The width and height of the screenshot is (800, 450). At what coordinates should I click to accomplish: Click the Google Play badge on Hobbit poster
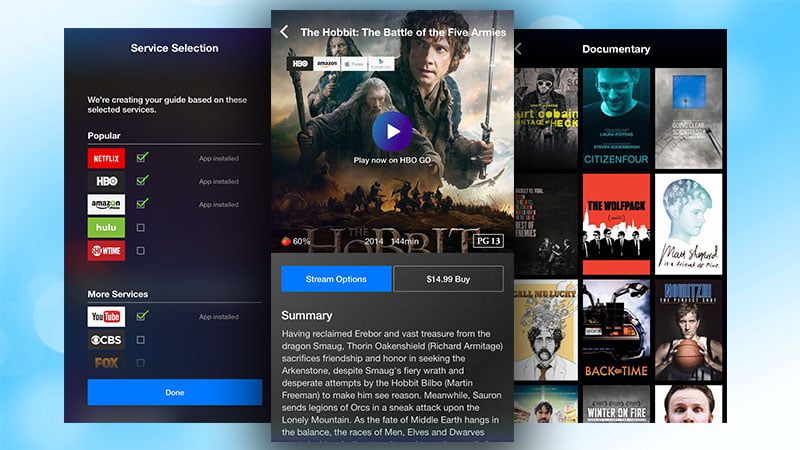coord(381,64)
